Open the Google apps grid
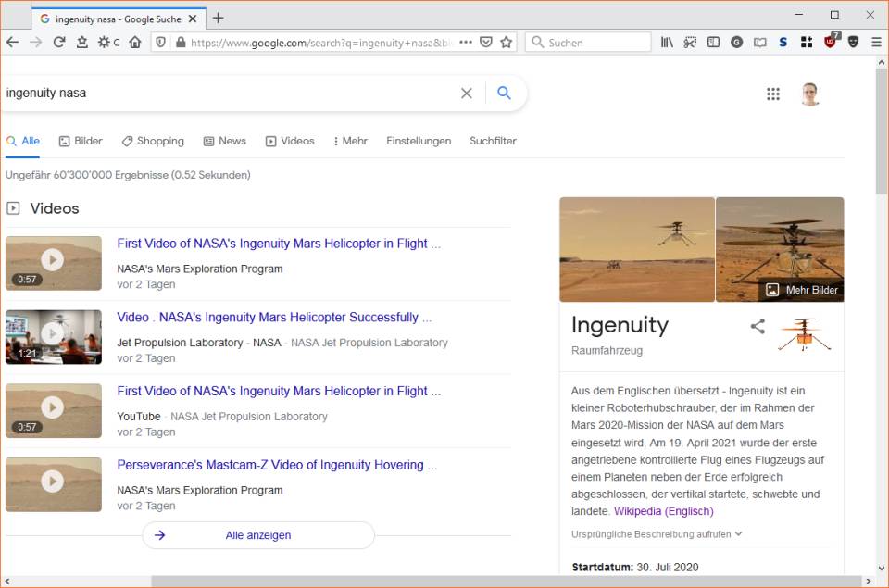Image resolution: width=889 pixels, height=588 pixels. click(773, 94)
